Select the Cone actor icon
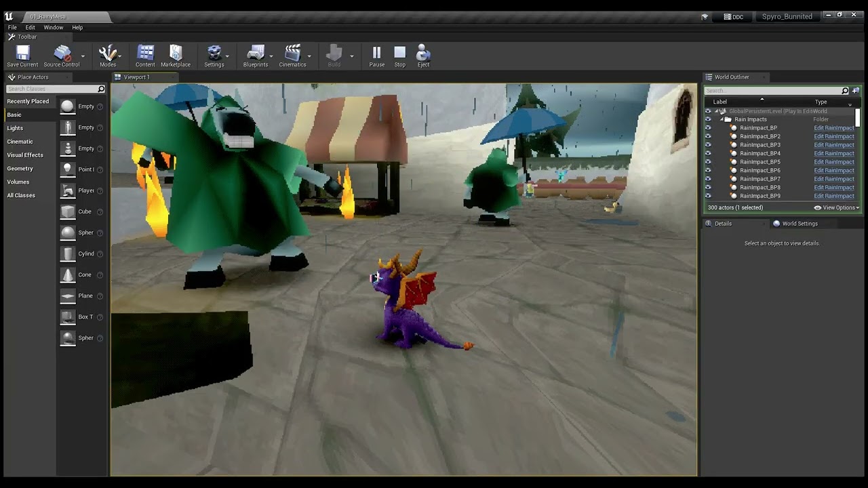Viewport: 868px width, 488px height. pyautogui.click(x=68, y=274)
